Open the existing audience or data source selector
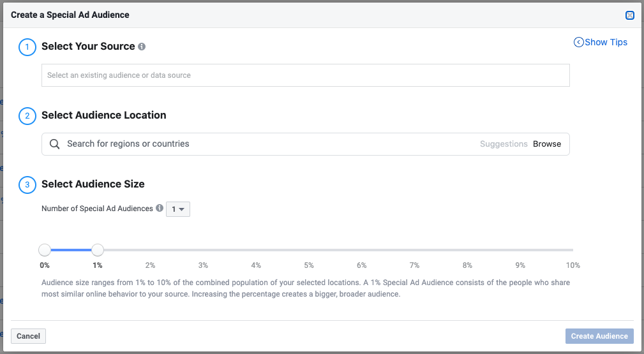644x354 pixels. click(305, 75)
